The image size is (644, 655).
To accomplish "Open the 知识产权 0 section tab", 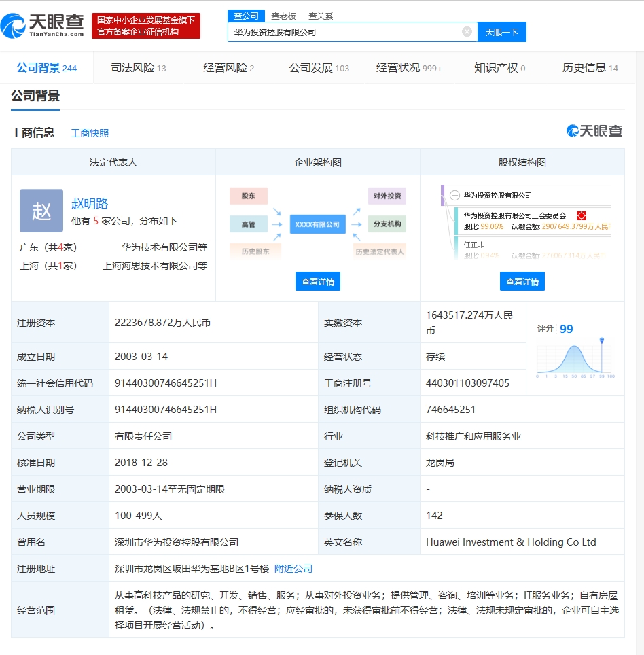I will pyautogui.click(x=499, y=68).
